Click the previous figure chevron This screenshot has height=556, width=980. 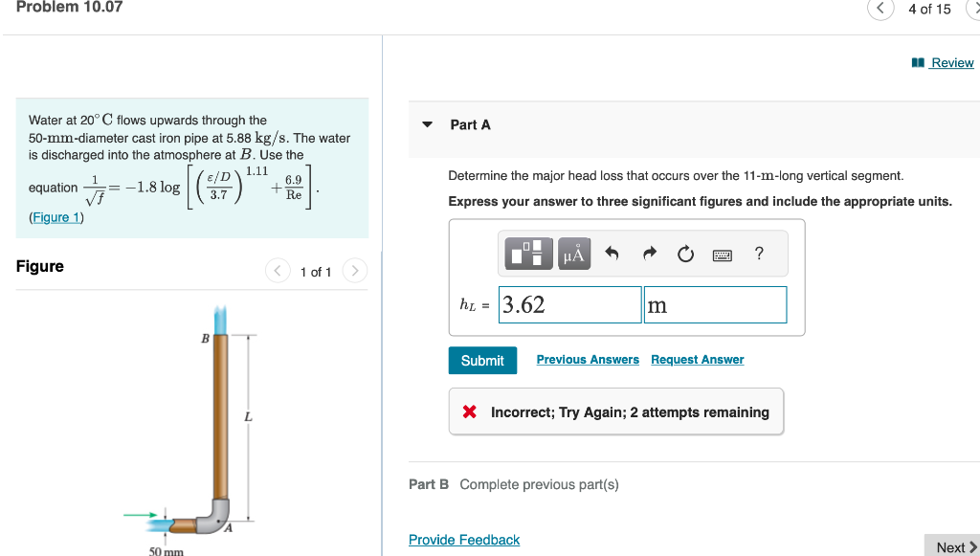278,271
